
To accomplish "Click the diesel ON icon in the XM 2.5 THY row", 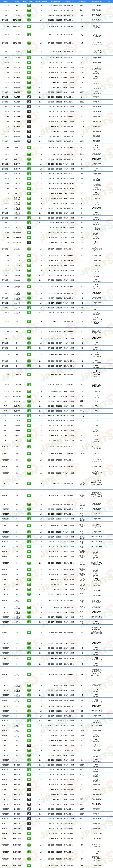I will pos(29,228).
